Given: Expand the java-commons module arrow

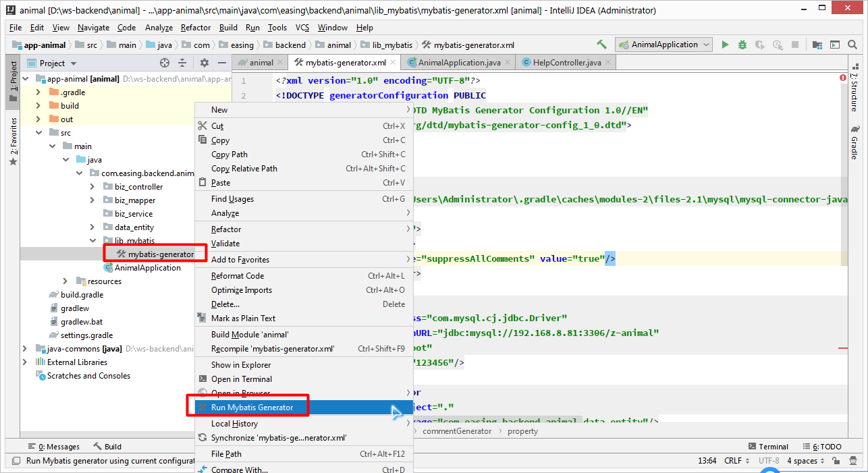Looking at the screenshot, I should tap(25, 349).
